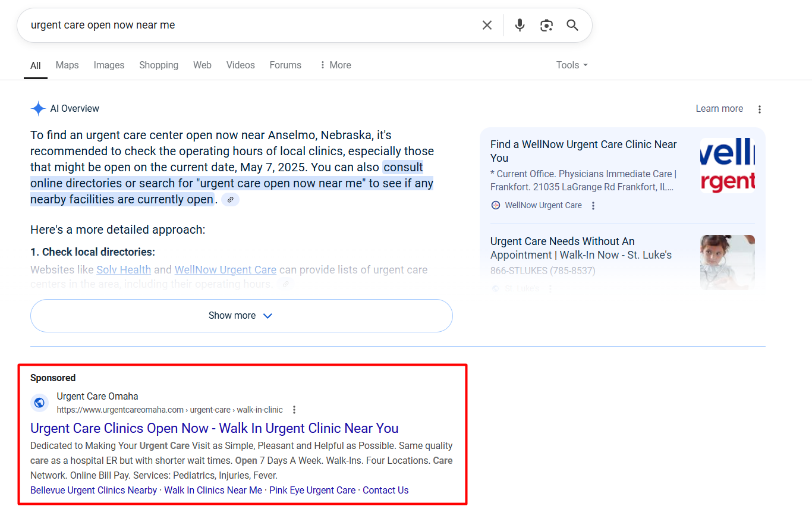Switch to the Images tab
Viewport: 812px width, 509px height.
[109, 65]
